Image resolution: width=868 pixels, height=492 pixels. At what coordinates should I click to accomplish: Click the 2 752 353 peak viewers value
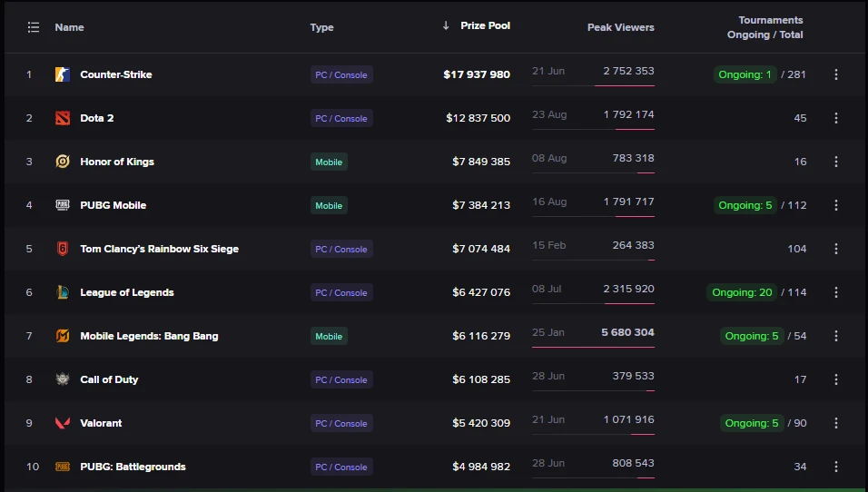click(629, 71)
